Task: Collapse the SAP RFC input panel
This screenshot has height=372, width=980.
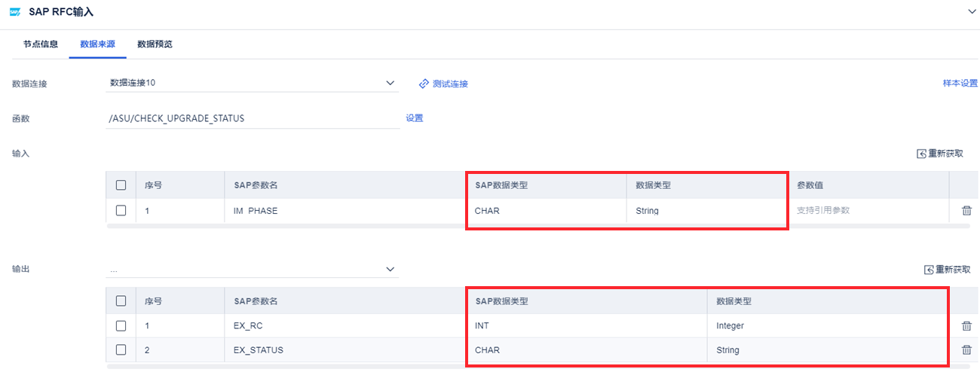Action: pos(970,12)
